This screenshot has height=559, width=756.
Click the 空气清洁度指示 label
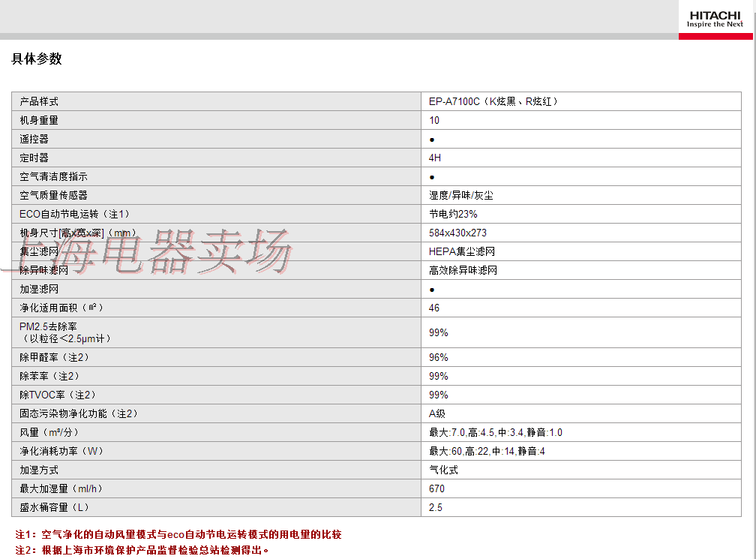click(53, 176)
